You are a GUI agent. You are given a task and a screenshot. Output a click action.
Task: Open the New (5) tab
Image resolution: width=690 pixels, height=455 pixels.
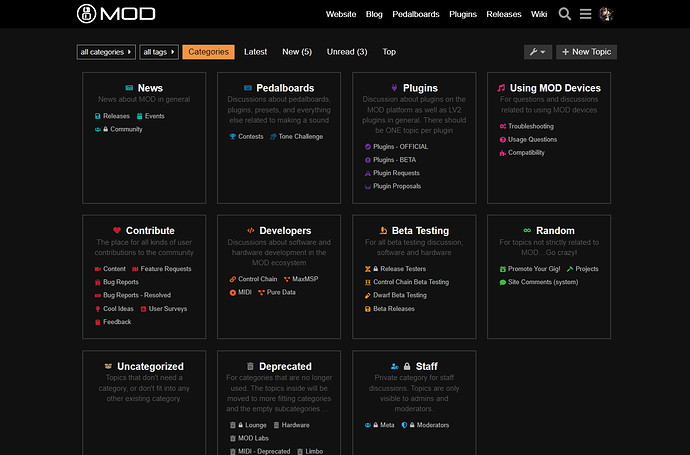(297, 52)
